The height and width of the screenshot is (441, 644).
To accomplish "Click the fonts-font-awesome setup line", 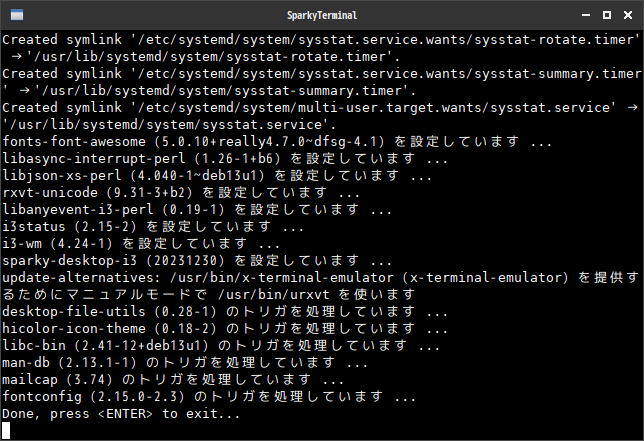I will coord(277,141).
